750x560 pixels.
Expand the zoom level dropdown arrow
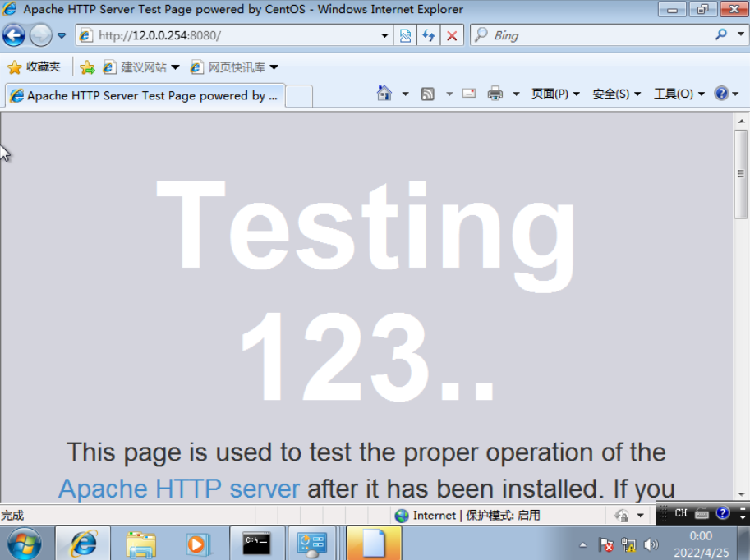click(641, 516)
